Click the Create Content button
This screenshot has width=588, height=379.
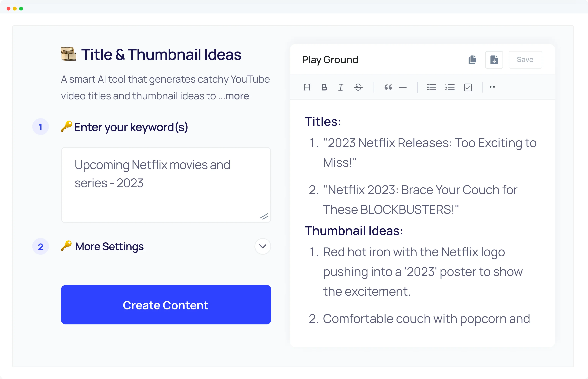point(166,305)
